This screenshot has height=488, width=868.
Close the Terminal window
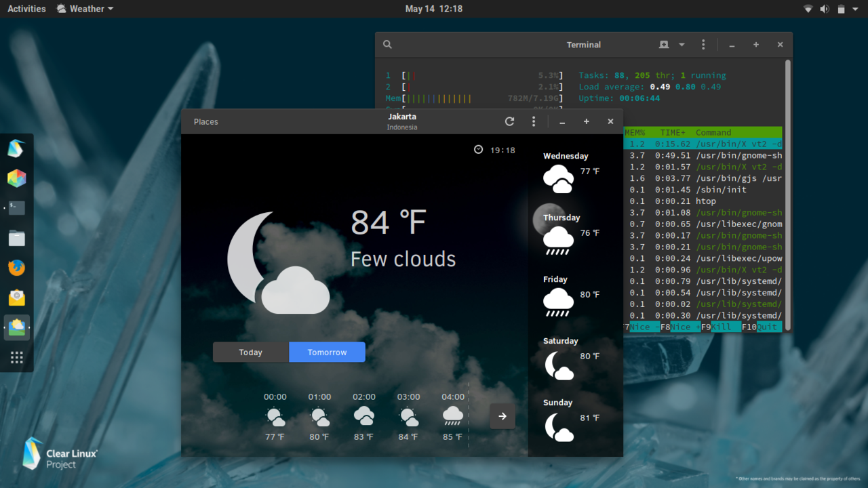click(x=780, y=45)
